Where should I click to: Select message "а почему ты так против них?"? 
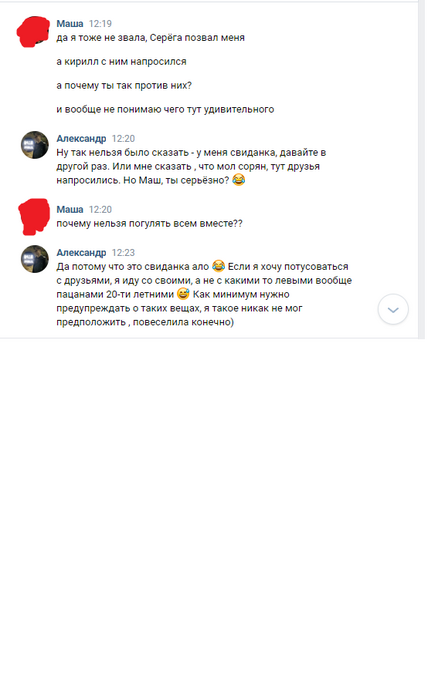click(x=124, y=85)
